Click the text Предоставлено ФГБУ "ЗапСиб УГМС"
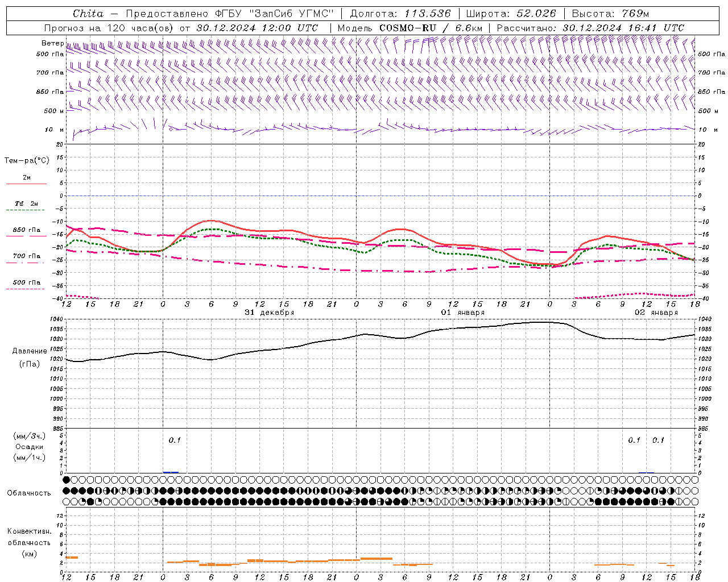The width and height of the screenshot is (728, 582). click(x=229, y=14)
